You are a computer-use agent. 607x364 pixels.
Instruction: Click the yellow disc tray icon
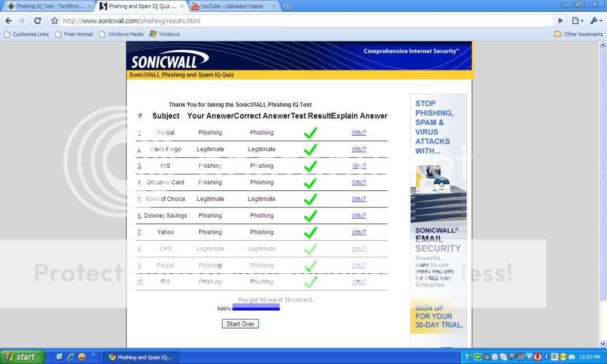pos(563,357)
